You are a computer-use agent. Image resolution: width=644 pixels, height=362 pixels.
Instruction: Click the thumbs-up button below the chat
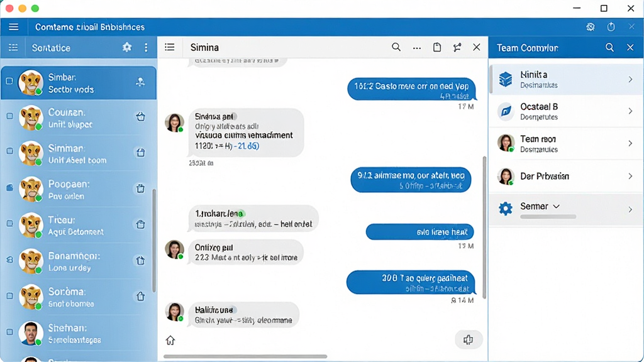point(468,339)
